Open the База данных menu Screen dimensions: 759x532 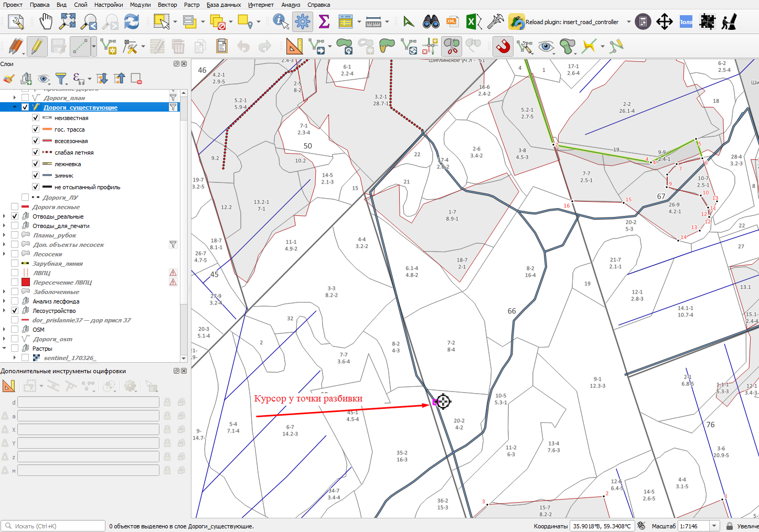(224, 5)
